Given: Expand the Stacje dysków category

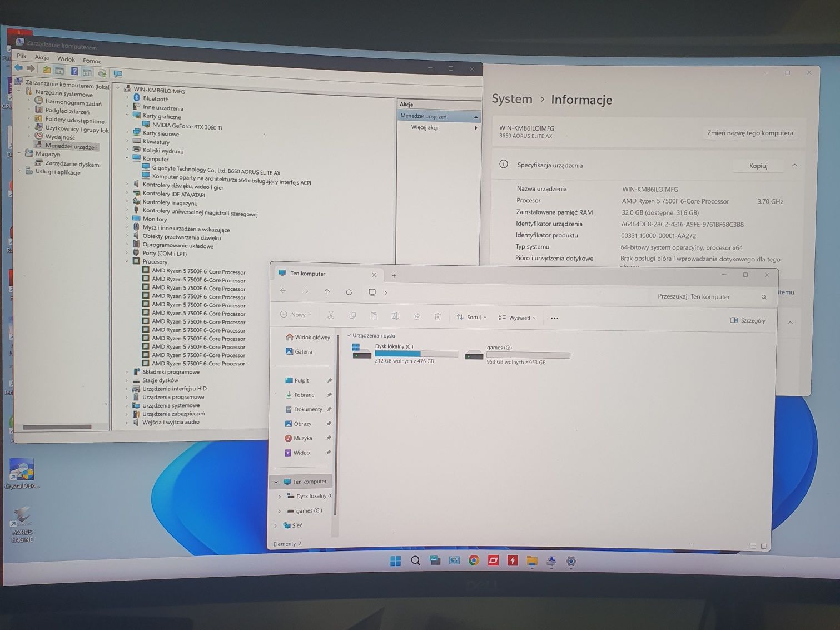Looking at the screenshot, I should click(x=127, y=380).
